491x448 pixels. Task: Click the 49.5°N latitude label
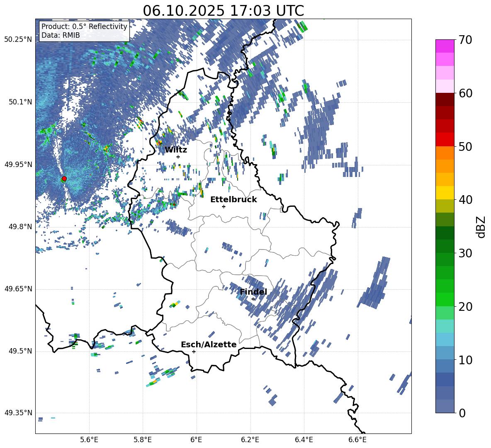[x=20, y=351]
